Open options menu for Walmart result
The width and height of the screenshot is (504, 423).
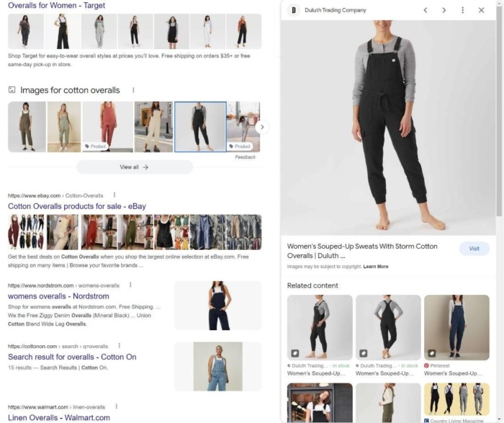click(x=117, y=406)
